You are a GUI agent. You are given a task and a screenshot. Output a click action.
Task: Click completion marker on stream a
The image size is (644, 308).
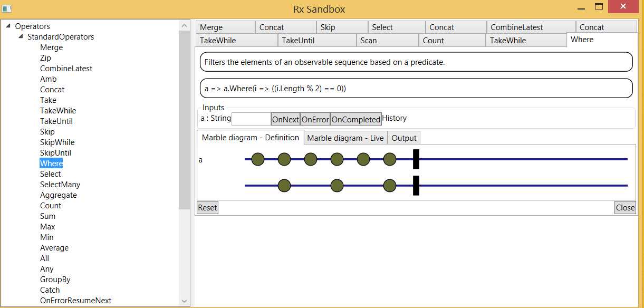click(x=416, y=159)
